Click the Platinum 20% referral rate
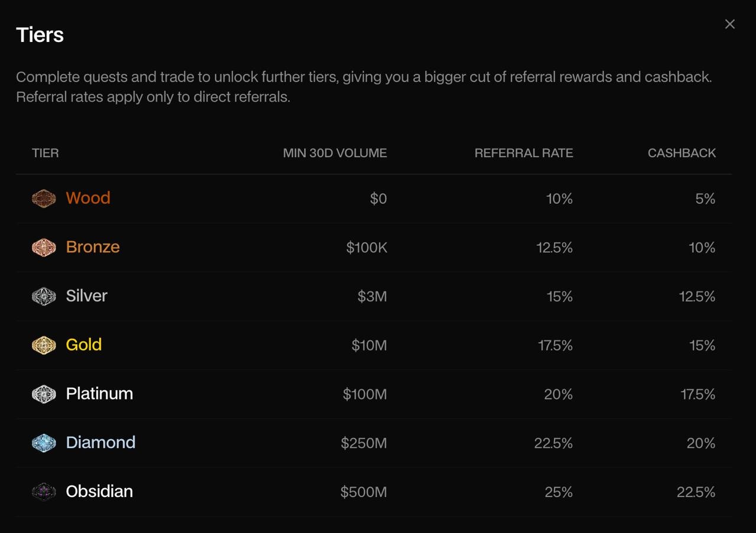This screenshot has width=756, height=533. pos(558,394)
